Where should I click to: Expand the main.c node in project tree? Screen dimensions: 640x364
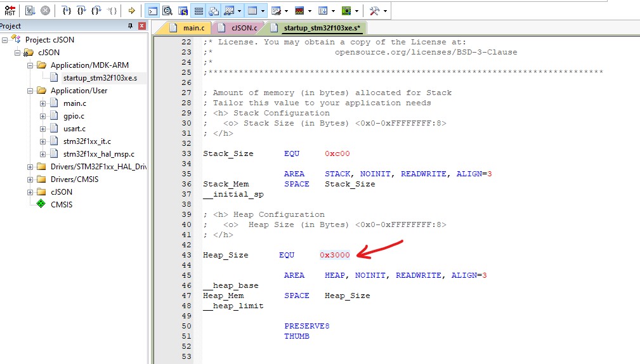[42, 103]
